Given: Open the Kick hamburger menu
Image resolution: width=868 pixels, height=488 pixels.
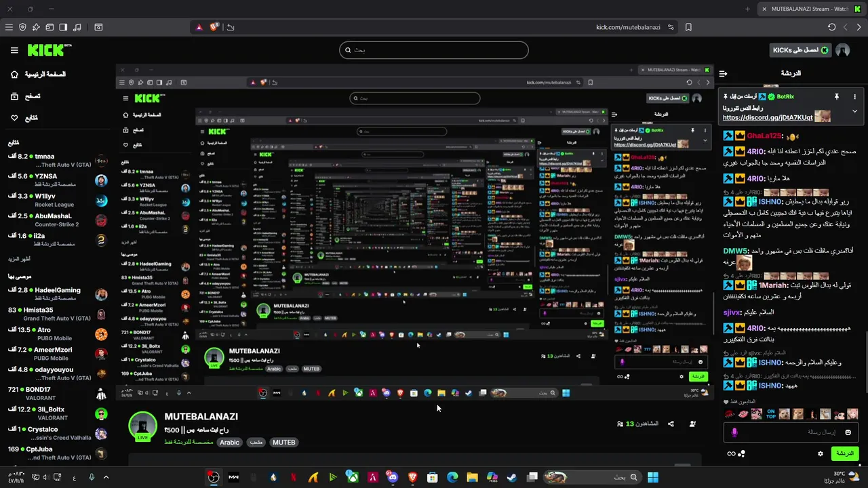Looking at the screenshot, I should point(14,50).
